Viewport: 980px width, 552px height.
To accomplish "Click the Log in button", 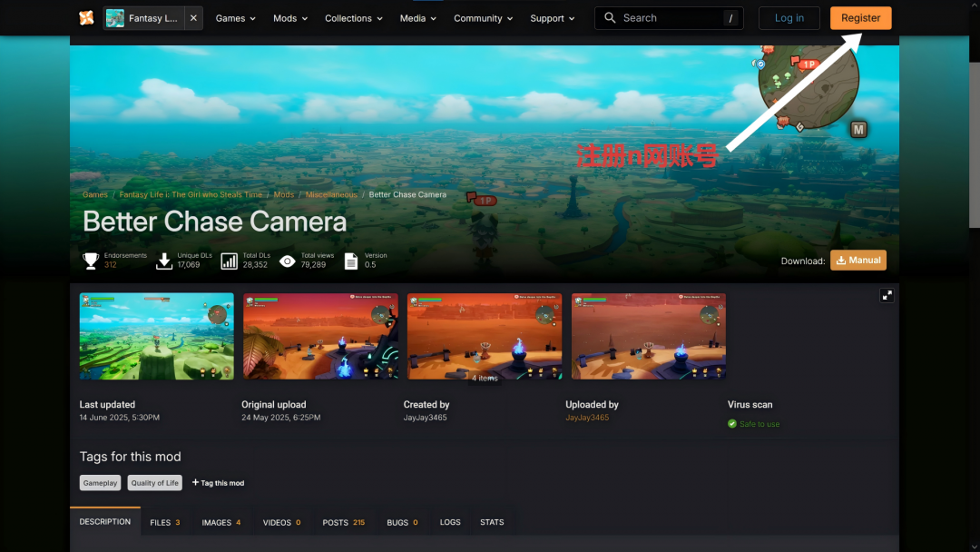I will pos(789,18).
